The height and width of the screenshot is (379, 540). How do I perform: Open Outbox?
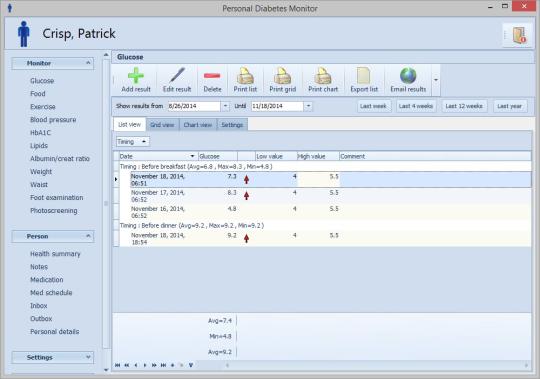[x=41, y=319]
